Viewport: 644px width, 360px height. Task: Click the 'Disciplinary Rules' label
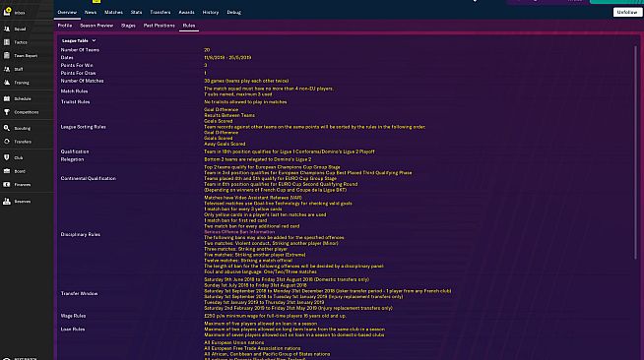coord(81,234)
